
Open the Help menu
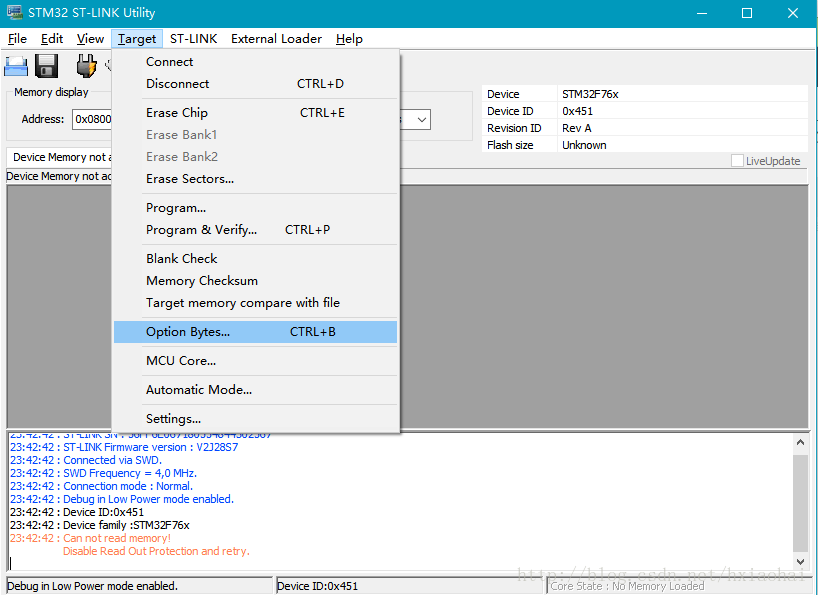[x=349, y=39]
